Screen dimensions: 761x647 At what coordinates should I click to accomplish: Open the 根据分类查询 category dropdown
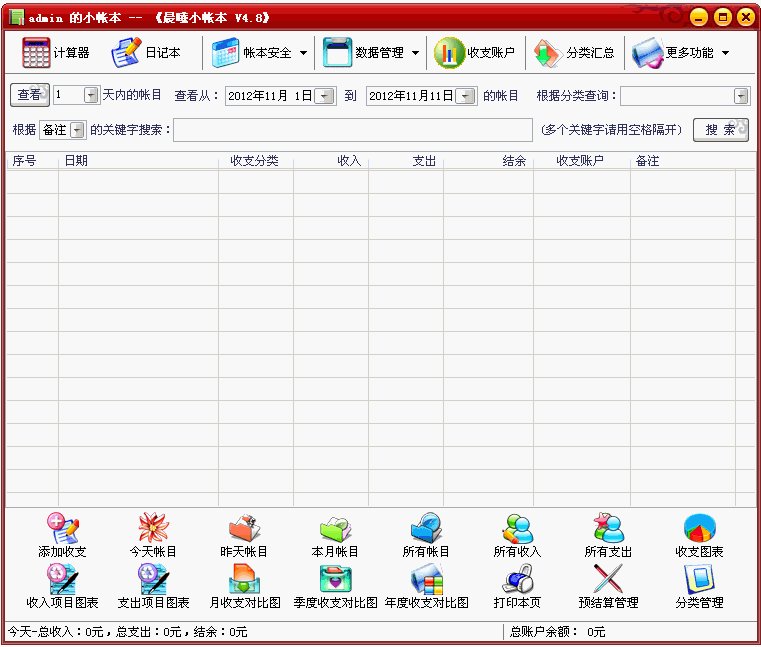pos(741,96)
